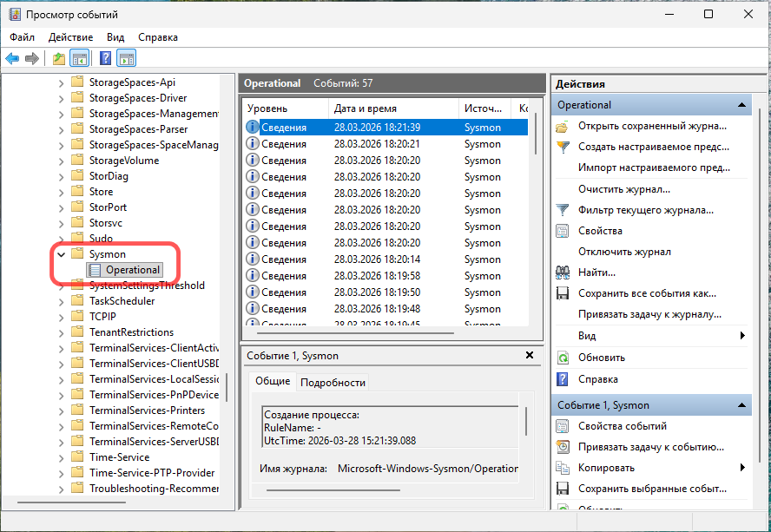Image resolution: width=771 pixels, height=532 pixels.
Task: Click the Back arrow in the toolbar
Action: tap(12, 59)
